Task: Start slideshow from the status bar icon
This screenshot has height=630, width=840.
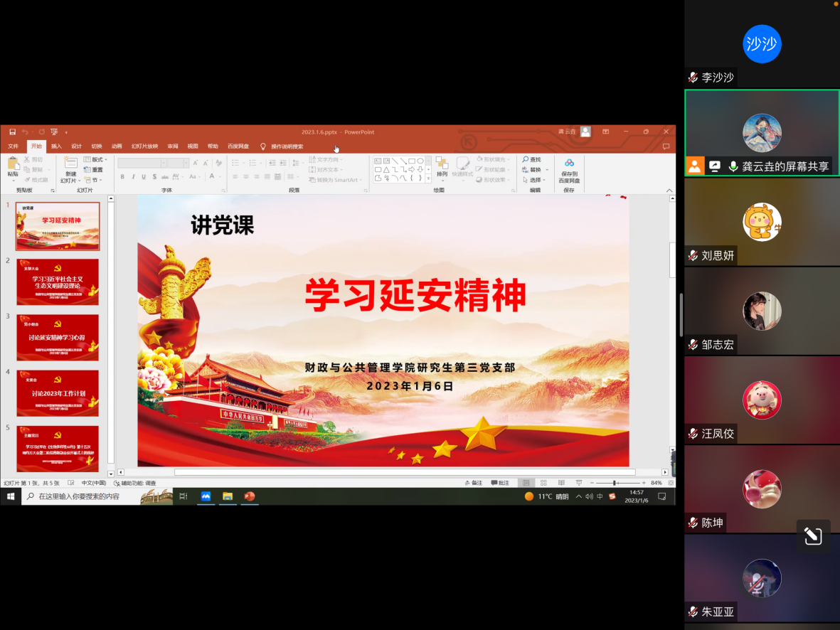Action: [x=578, y=483]
